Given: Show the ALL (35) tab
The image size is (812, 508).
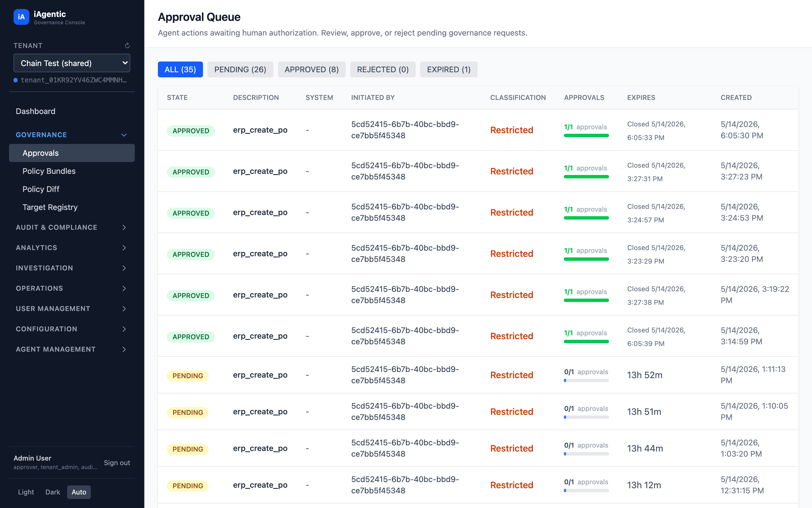Looking at the screenshot, I should pos(180,69).
